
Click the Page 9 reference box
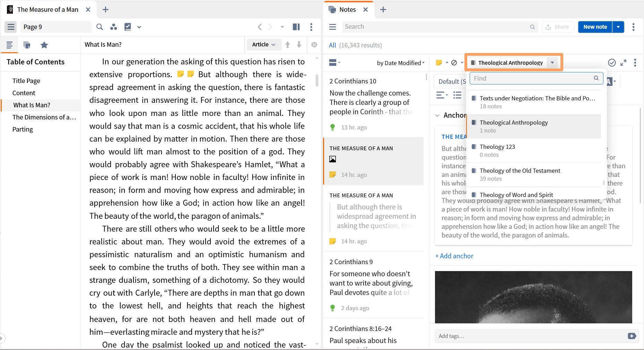pos(56,27)
